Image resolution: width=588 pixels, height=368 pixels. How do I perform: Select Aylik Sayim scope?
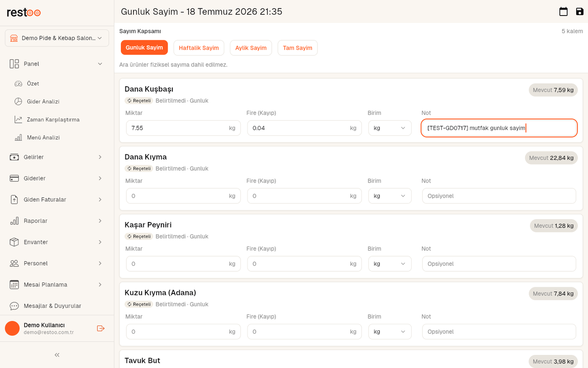point(251,48)
